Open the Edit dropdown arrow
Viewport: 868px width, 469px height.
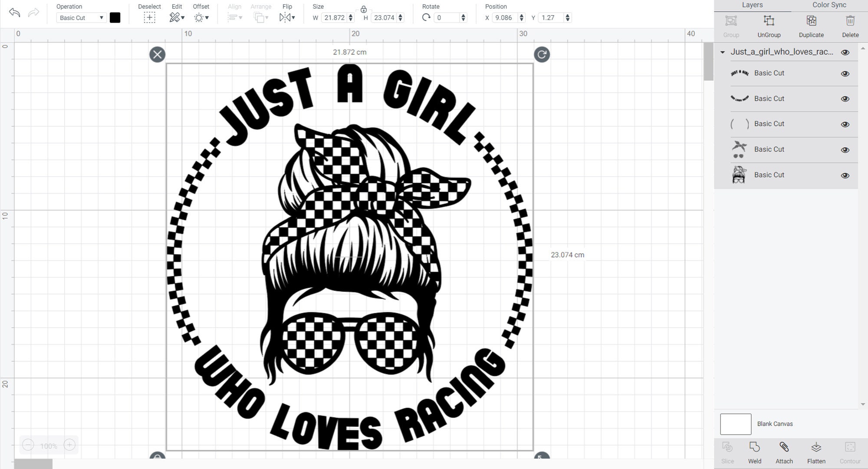coord(183,18)
